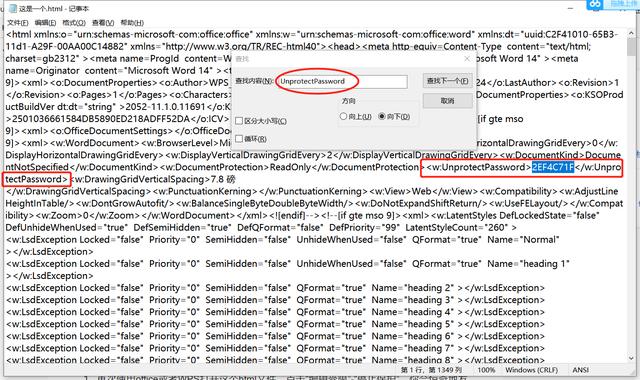Click the blue cloud upload icon at top right
The width and height of the screenshot is (640, 380).
pos(595,4)
